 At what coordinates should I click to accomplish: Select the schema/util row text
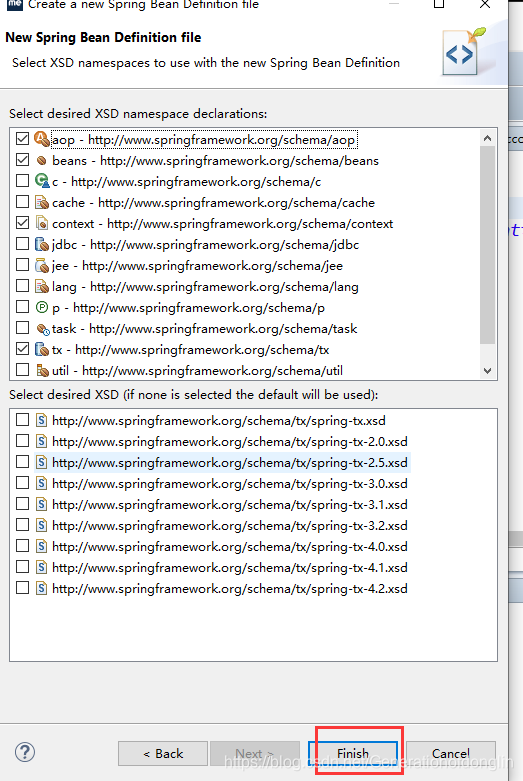(198, 371)
